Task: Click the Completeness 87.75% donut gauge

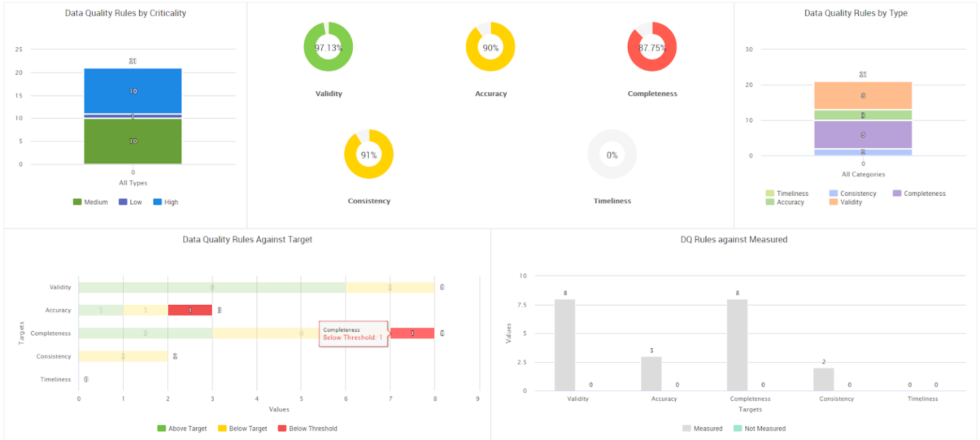Action: [652, 46]
